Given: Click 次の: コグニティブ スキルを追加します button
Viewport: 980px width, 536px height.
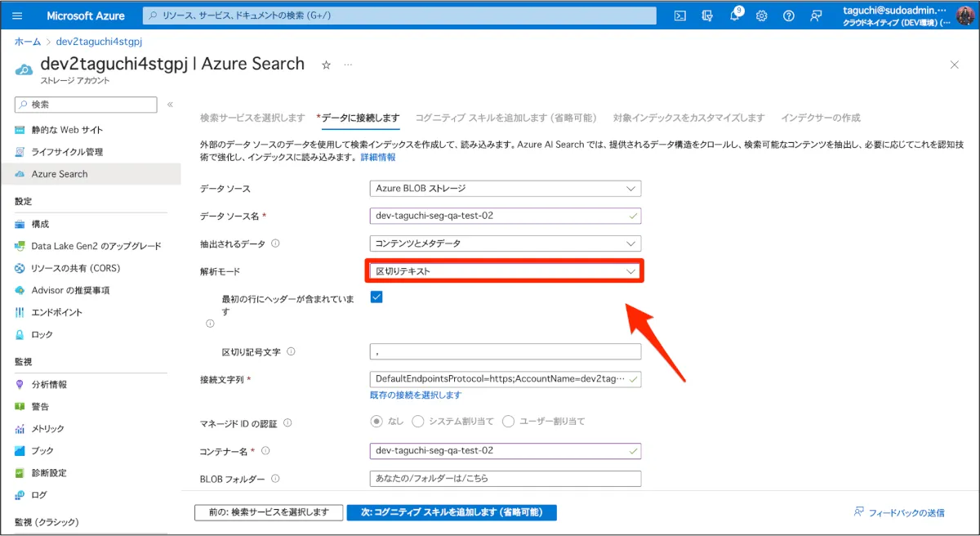Looking at the screenshot, I should click(x=452, y=512).
